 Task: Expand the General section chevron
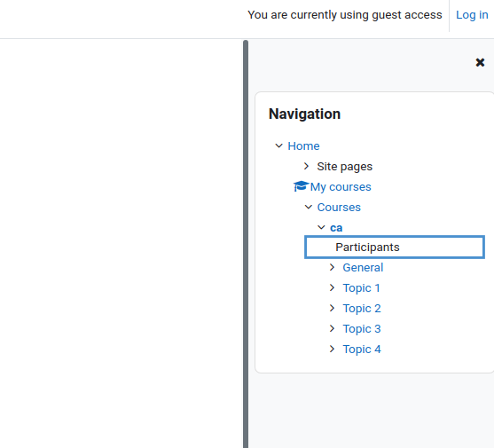pyautogui.click(x=332, y=267)
